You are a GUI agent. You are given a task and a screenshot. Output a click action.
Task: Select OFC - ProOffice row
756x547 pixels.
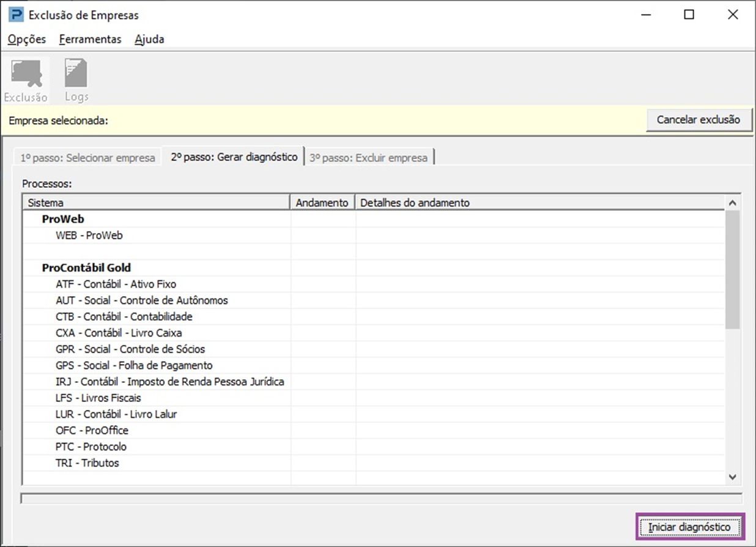[x=374, y=430]
